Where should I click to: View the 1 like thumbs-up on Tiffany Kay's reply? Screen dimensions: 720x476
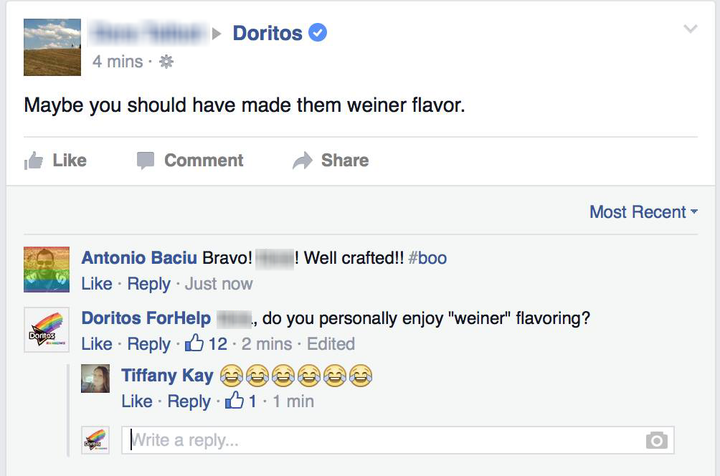point(234,400)
